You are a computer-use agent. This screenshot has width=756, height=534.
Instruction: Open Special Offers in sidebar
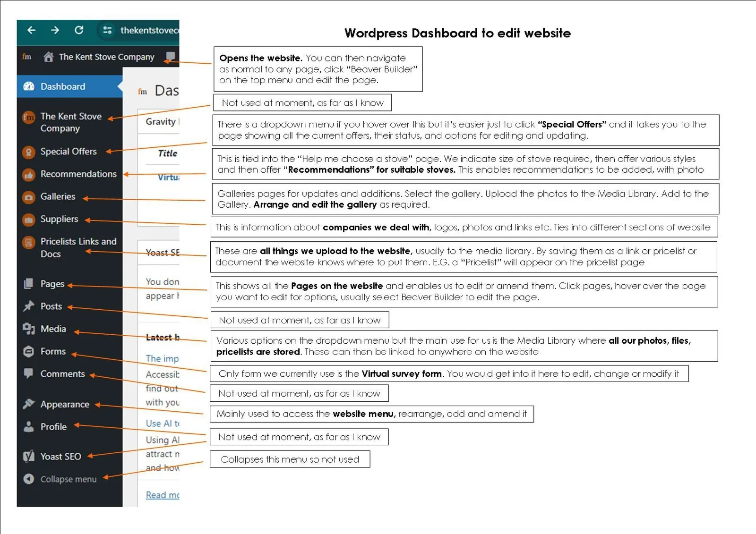(x=69, y=152)
